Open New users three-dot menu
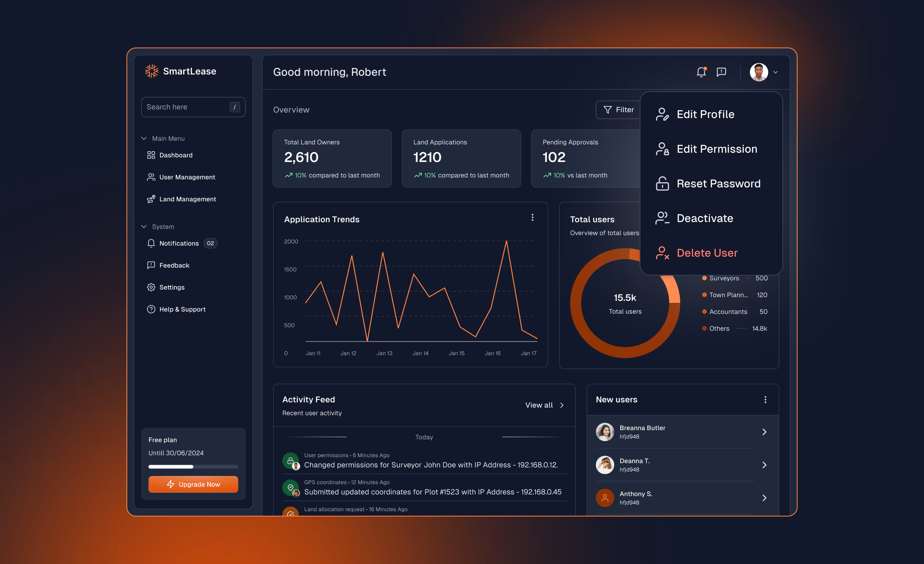 [x=765, y=399]
